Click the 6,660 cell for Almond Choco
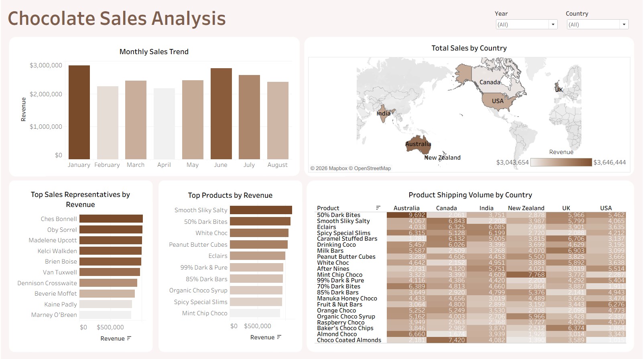The image size is (644, 359). pyautogui.click(x=406, y=334)
